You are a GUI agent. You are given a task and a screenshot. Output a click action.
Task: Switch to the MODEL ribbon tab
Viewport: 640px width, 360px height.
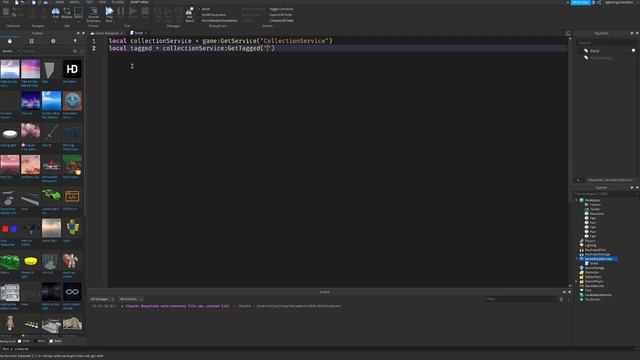[74, 2]
